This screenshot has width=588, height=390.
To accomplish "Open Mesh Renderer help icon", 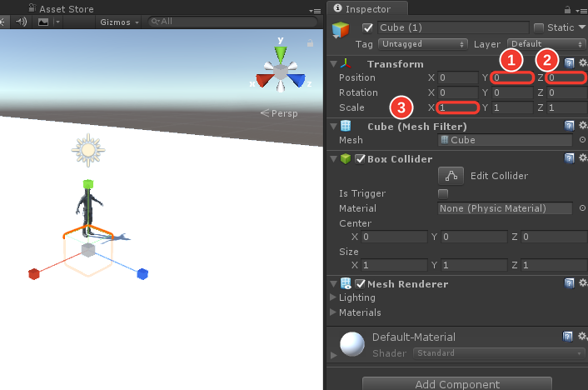I will (569, 283).
